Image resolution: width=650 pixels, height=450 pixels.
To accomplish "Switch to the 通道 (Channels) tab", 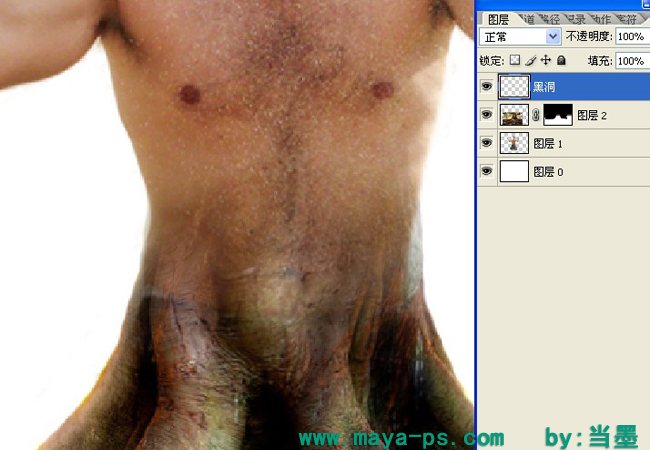I will point(529,19).
